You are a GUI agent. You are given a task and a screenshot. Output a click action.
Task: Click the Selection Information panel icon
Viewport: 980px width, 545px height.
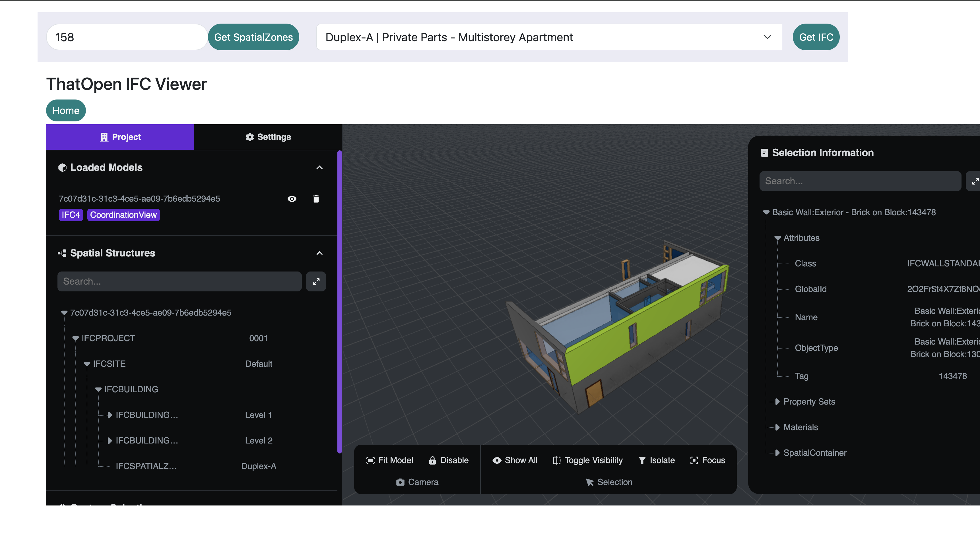point(764,153)
